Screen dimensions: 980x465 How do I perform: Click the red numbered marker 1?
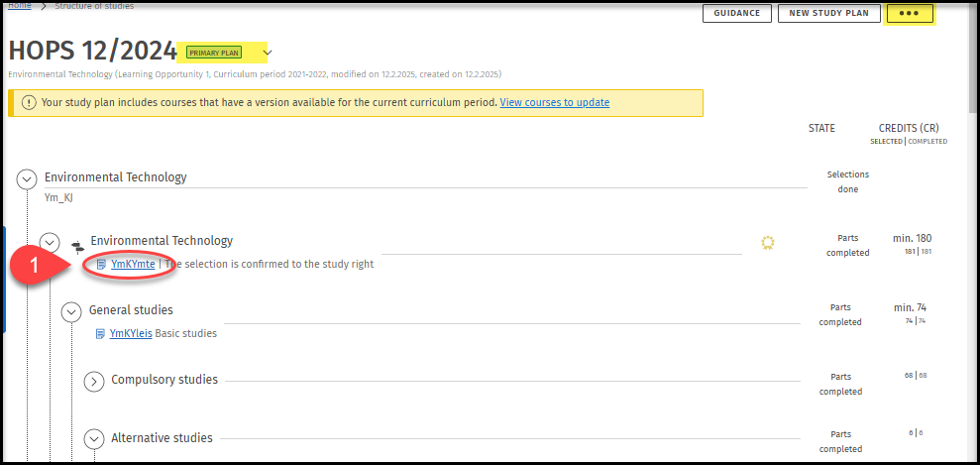[x=37, y=268]
